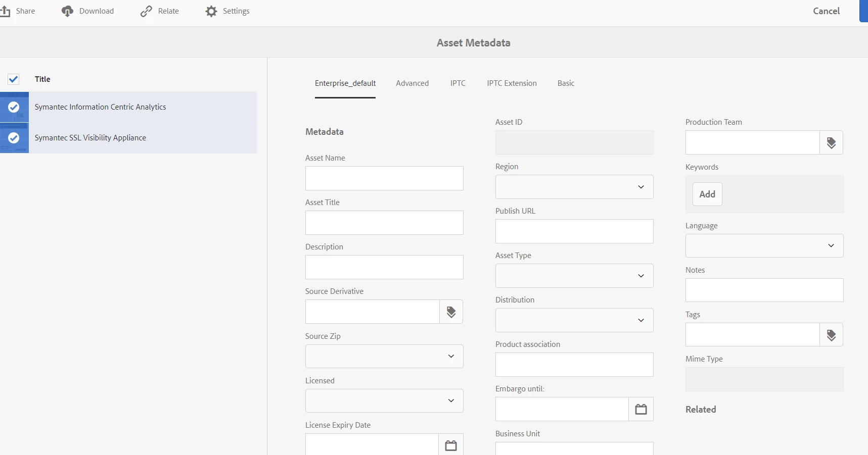868x455 pixels.
Task: Click the Mime Type disabled field
Action: (x=764, y=379)
